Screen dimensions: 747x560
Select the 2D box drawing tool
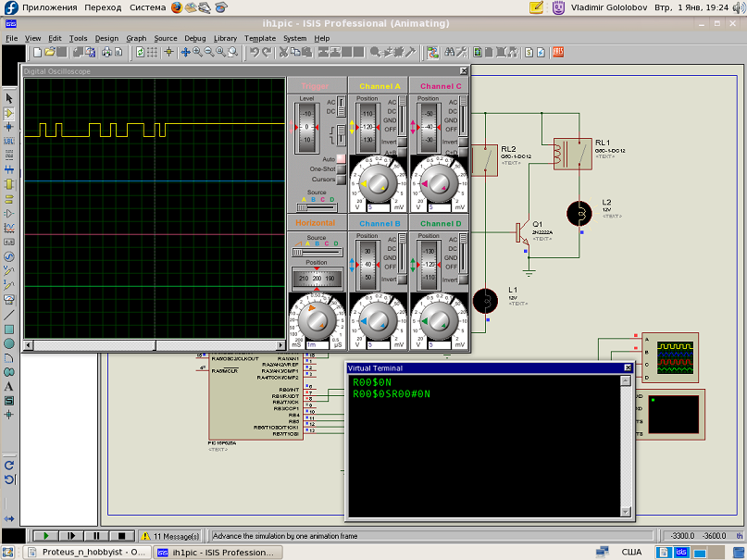9,330
